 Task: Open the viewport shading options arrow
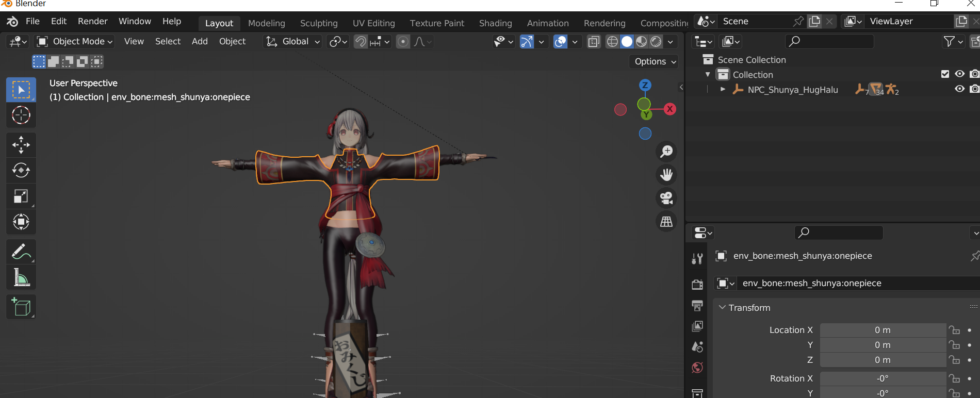coord(671,41)
